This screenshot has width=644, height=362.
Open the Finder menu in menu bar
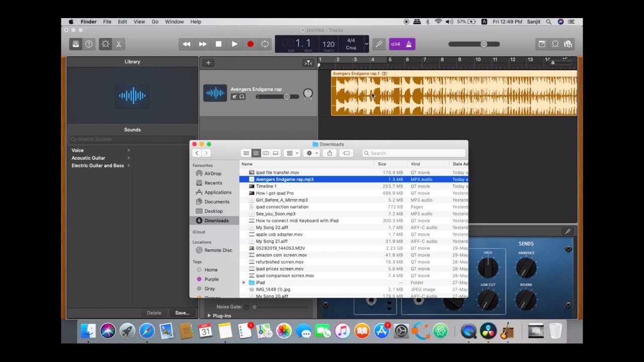(x=89, y=22)
